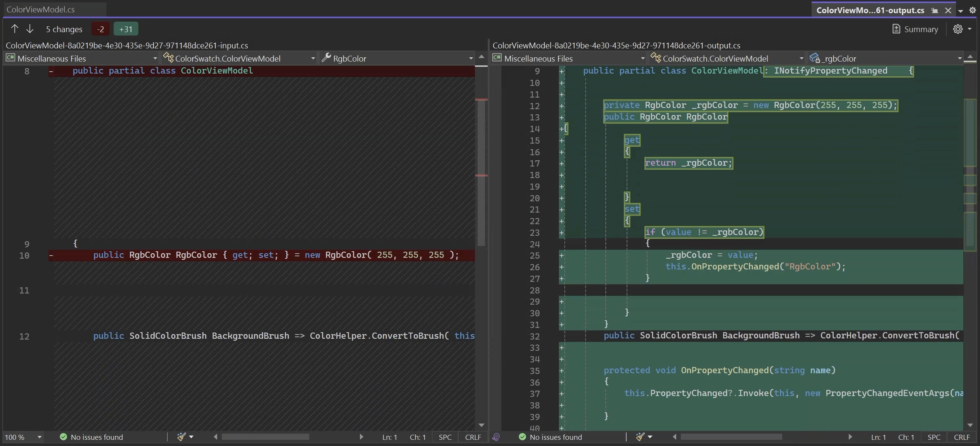Screen dimensions: 980x446
Task: Click 'Ln: 1' in left pane status bar
Action: [x=390, y=437]
